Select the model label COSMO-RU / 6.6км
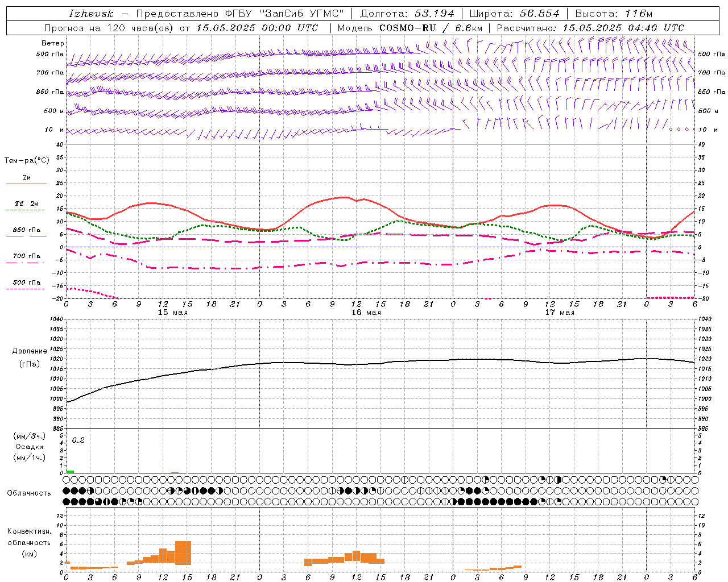The image size is (728, 582). pyautogui.click(x=431, y=28)
